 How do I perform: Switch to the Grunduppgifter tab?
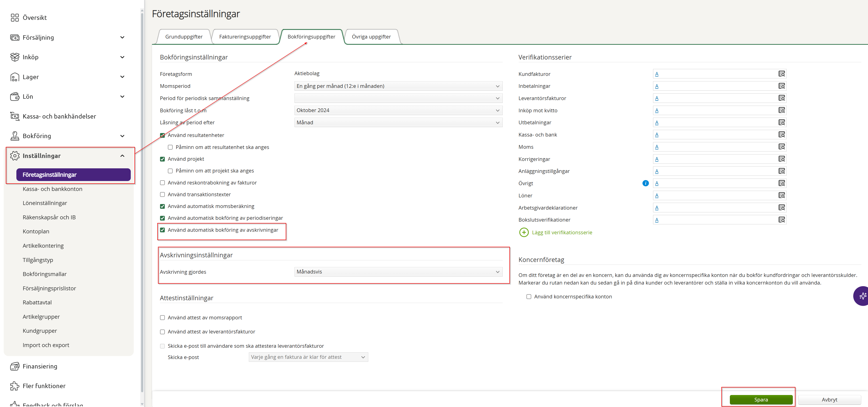click(184, 37)
